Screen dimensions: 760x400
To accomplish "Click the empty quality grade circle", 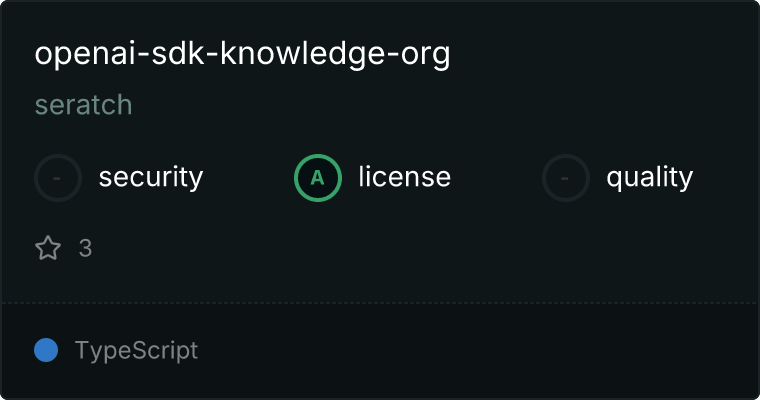I will coord(566,178).
